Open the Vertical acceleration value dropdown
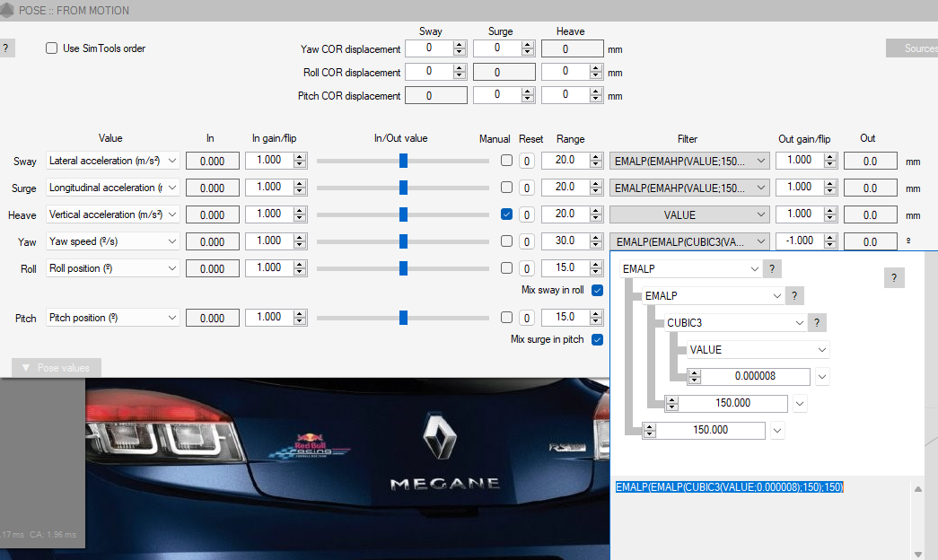 pos(112,214)
